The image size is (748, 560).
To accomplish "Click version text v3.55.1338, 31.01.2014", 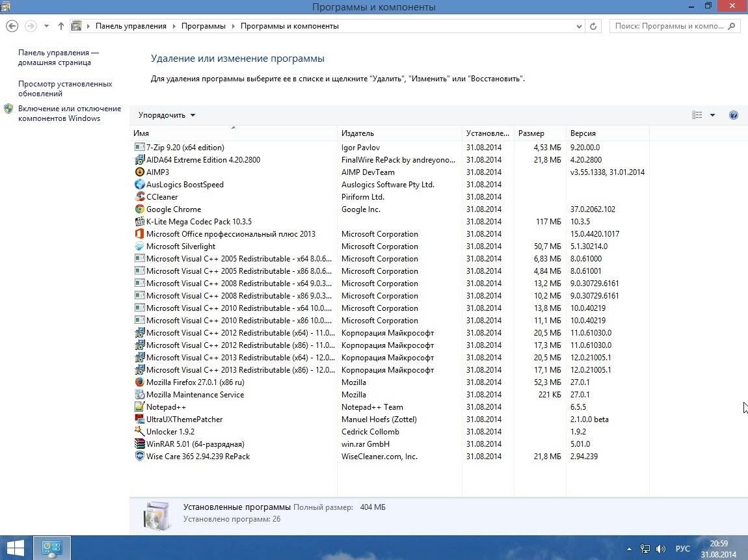I will (608, 172).
